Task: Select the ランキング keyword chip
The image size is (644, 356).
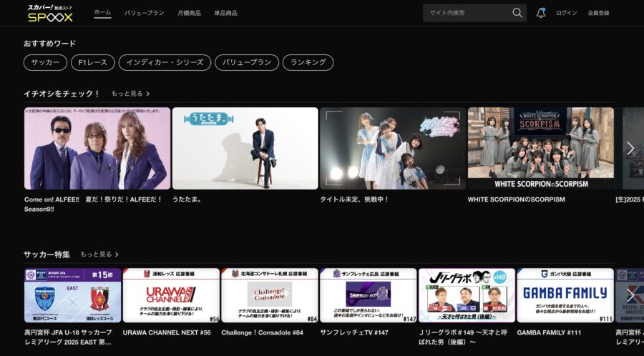Action: tap(308, 63)
